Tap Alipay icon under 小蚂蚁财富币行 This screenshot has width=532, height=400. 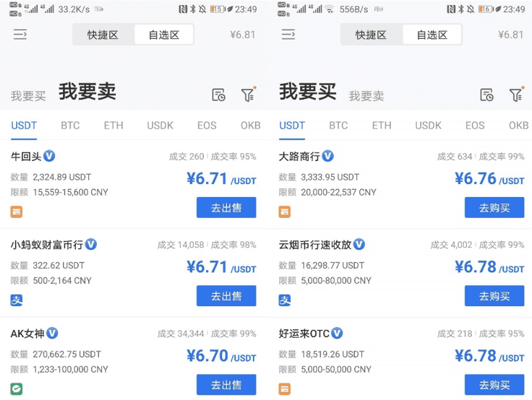tap(17, 300)
